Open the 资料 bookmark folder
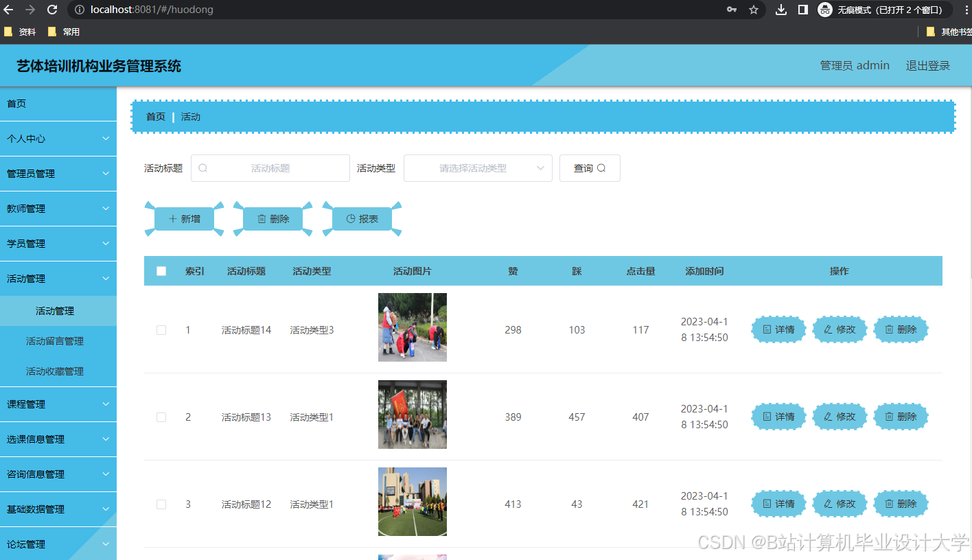Screen dimensions: 972x560 [x=20, y=32]
